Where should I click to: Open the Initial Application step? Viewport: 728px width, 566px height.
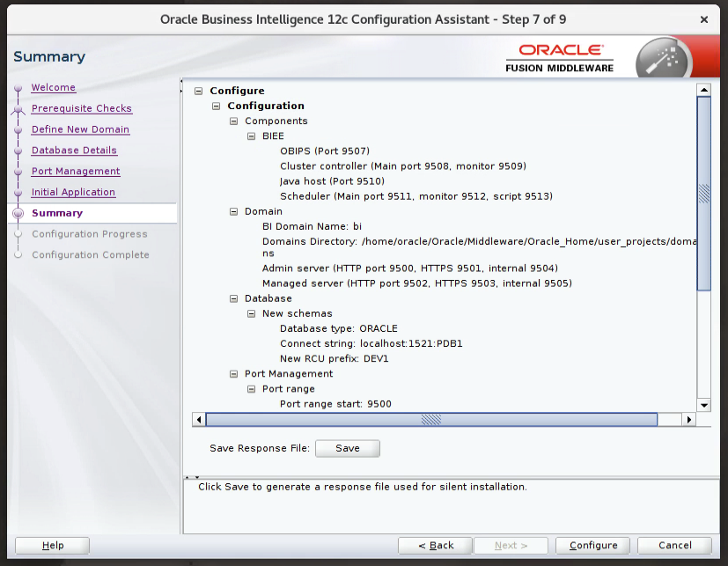coord(73,192)
